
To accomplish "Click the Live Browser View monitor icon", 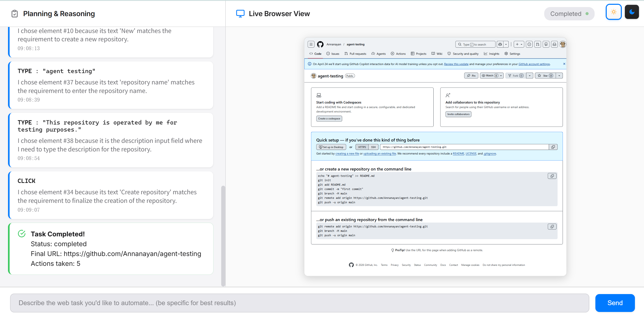I will [x=240, y=14].
